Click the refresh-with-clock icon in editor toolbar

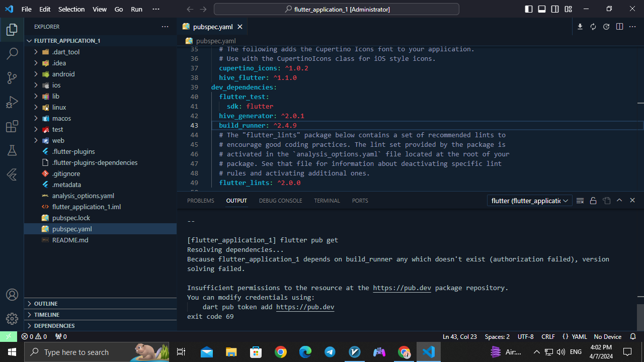pos(606,27)
